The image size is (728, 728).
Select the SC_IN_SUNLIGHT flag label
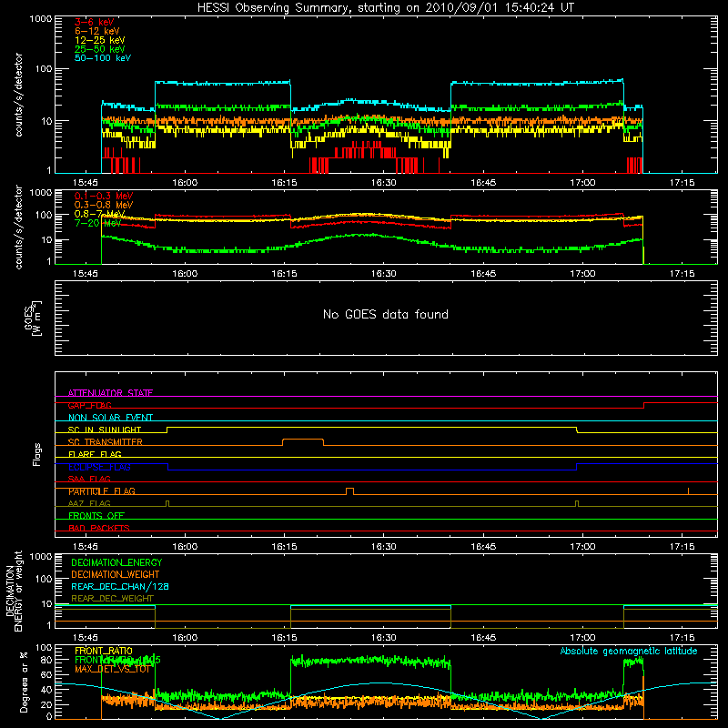click(x=105, y=430)
